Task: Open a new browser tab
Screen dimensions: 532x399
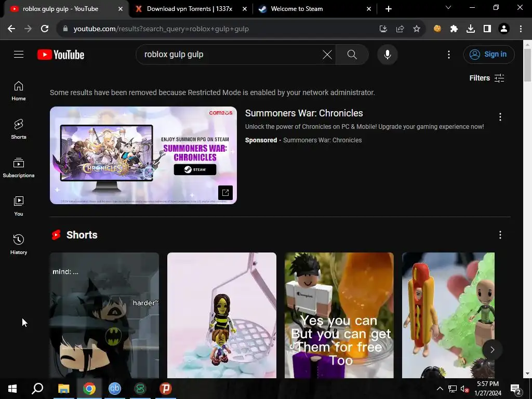Action: [389, 9]
